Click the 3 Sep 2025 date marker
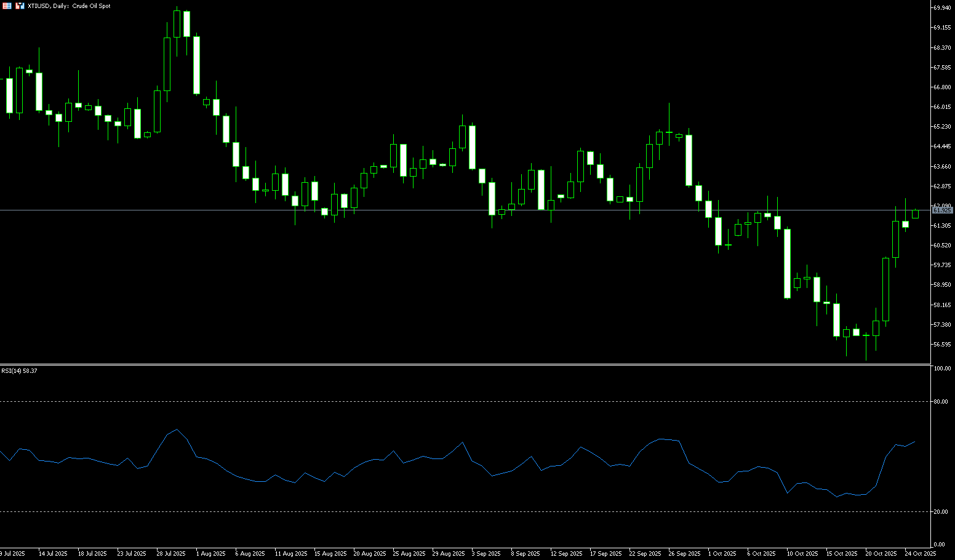 tap(486, 554)
